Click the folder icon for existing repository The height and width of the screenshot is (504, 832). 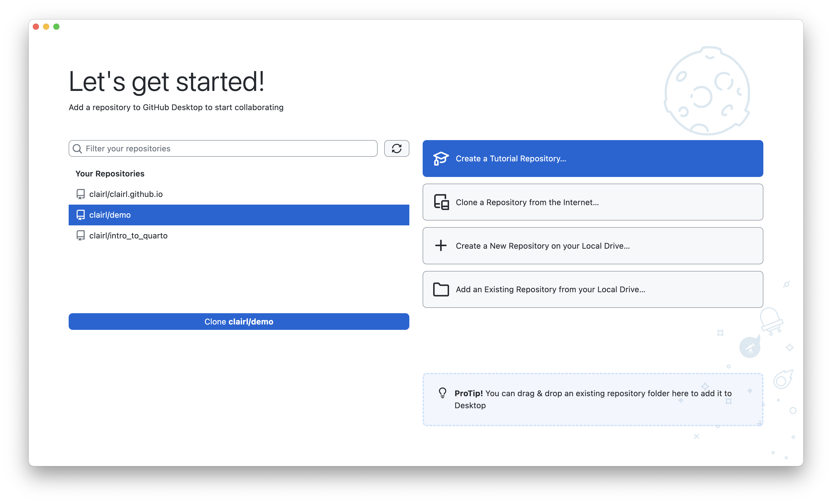point(441,289)
